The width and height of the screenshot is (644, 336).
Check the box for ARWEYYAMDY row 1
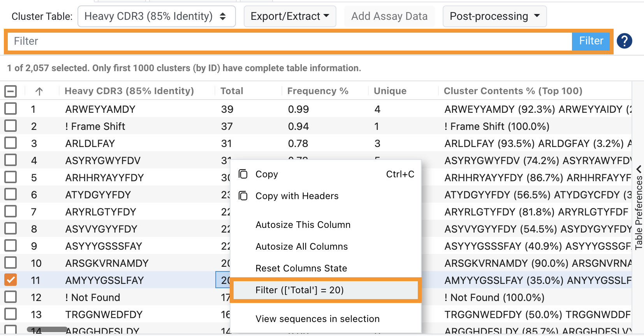[x=11, y=109]
